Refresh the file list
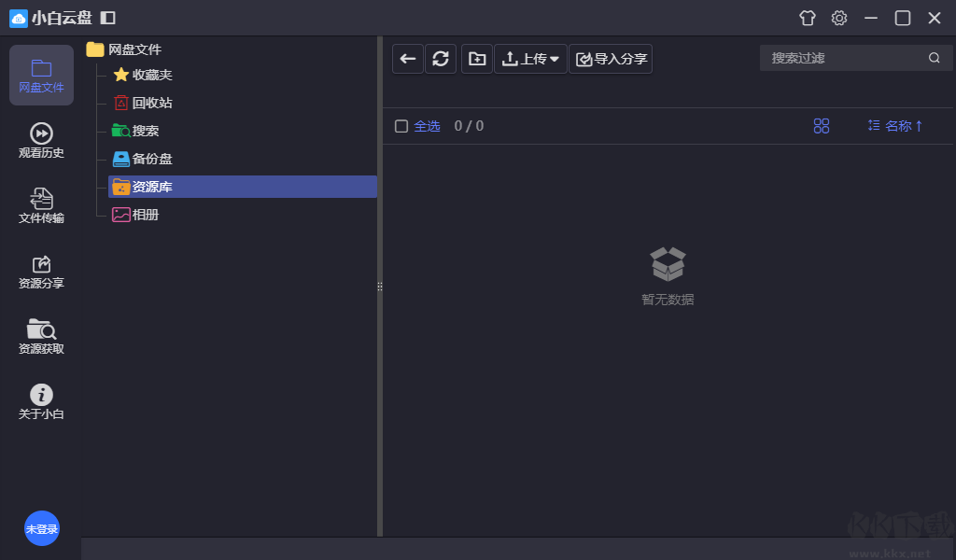This screenshot has width=956, height=560. pyautogui.click(x=441, y=59)
